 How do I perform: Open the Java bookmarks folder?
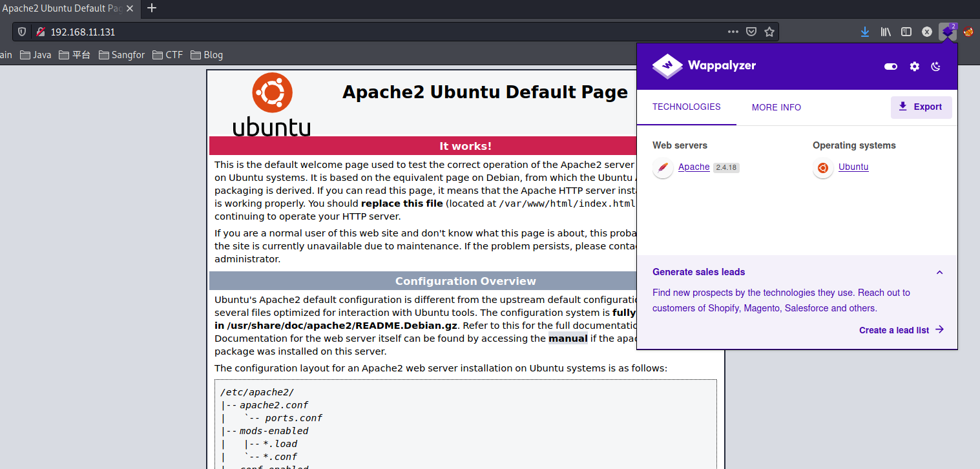[36, 55]
